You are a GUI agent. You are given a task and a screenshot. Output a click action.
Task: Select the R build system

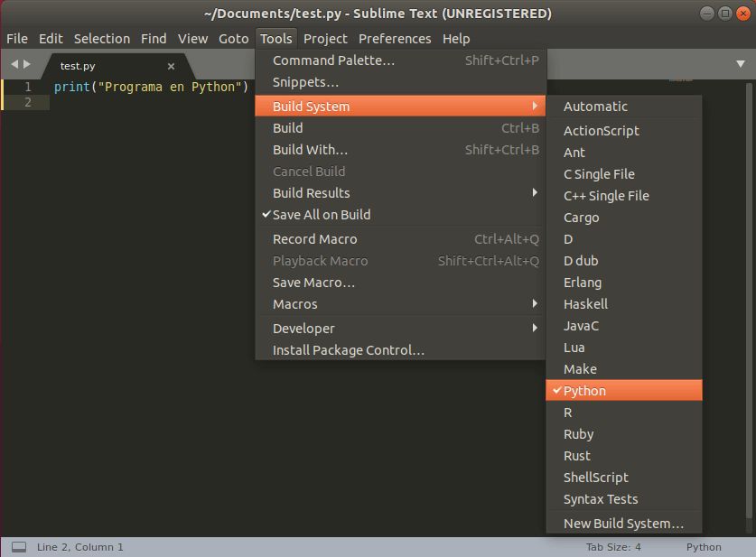pos(624,413)
